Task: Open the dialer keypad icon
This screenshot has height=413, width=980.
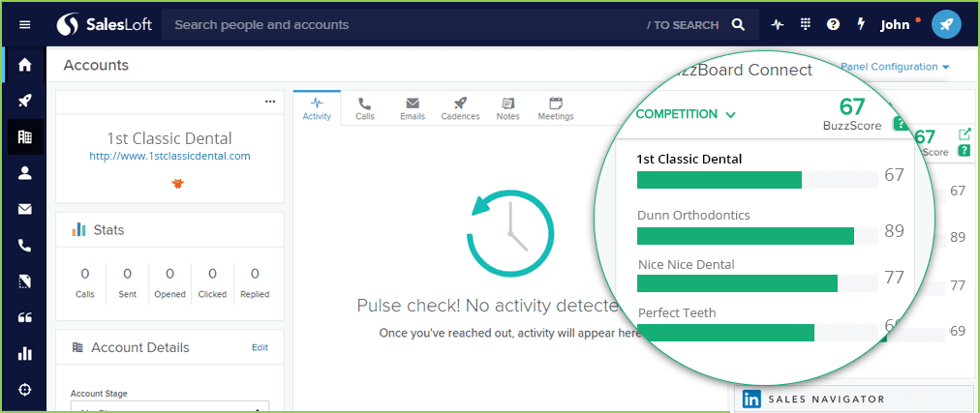Action: click(x=806, y=24)
